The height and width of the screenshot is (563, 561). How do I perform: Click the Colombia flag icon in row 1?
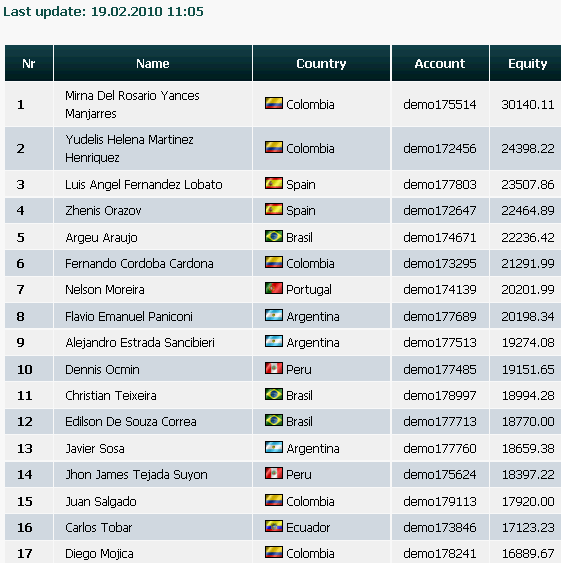pyautogui.click(x=274, y=103)
